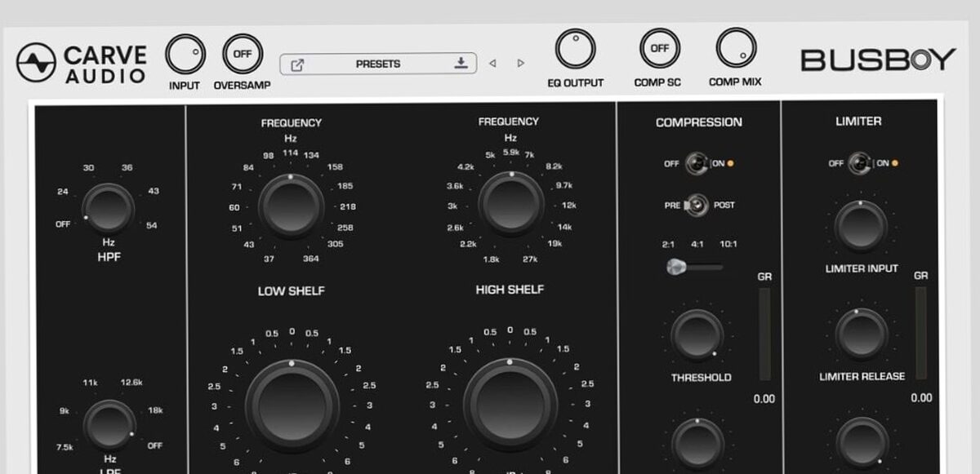Open the PRESETS dropdown
Viewport: 980px width, 474px height.
(380, 63)
